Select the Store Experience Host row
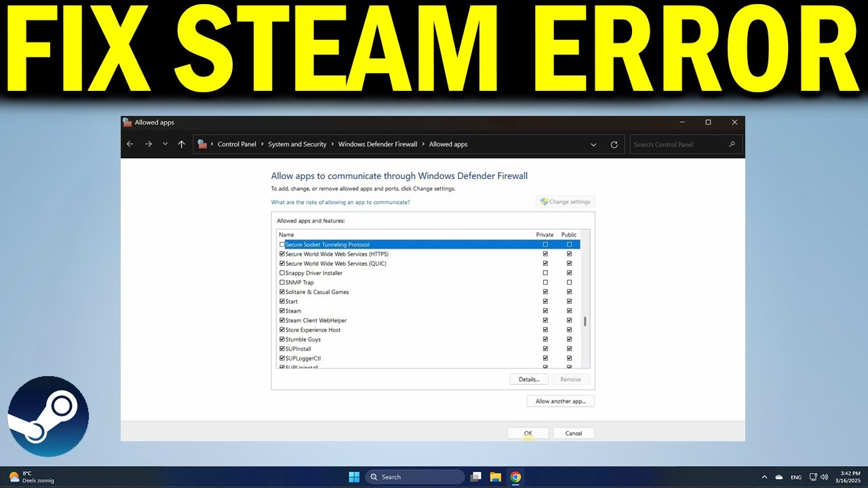Screen dimensions: 868x488 pyautogui.click(x=428, y=330)
